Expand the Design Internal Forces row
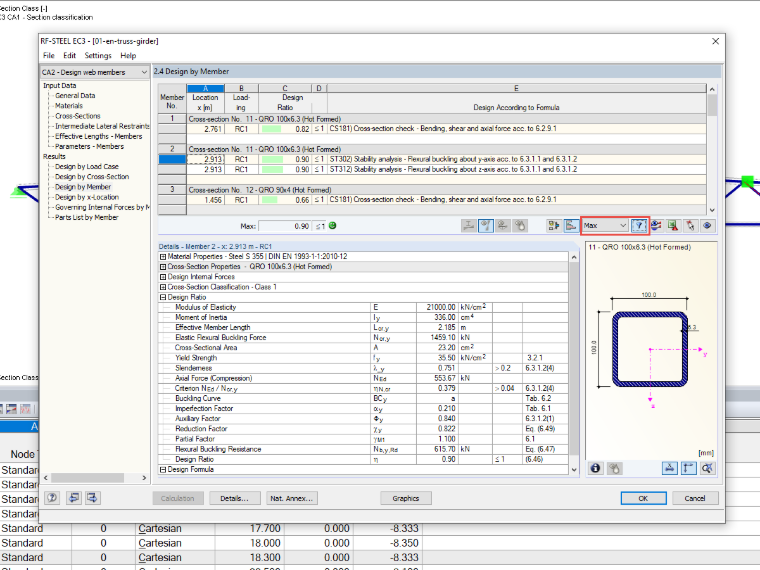760x570 pixels. [163, 277]
